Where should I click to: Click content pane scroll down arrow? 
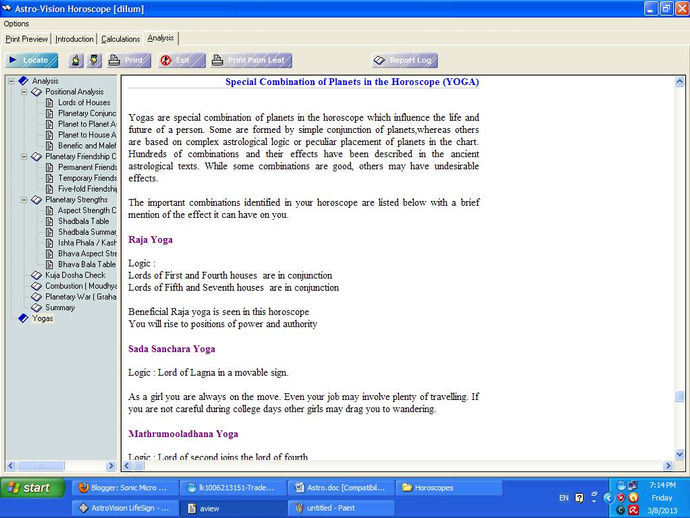point(679,454)
